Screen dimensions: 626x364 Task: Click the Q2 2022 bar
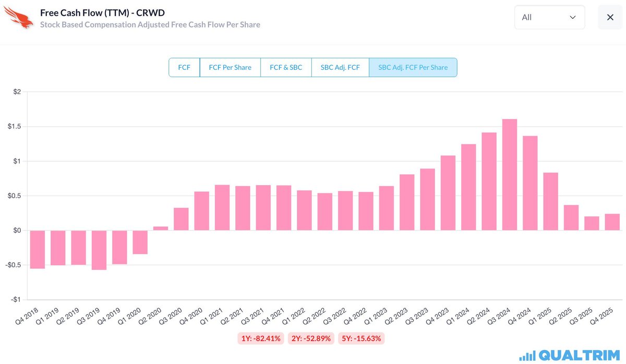click(324, 212)
